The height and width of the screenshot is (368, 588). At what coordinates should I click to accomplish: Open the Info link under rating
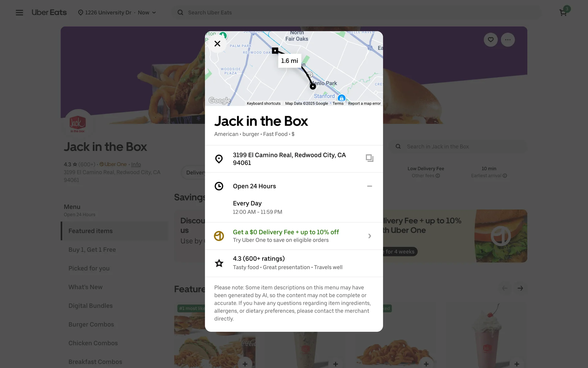(136, 164)
